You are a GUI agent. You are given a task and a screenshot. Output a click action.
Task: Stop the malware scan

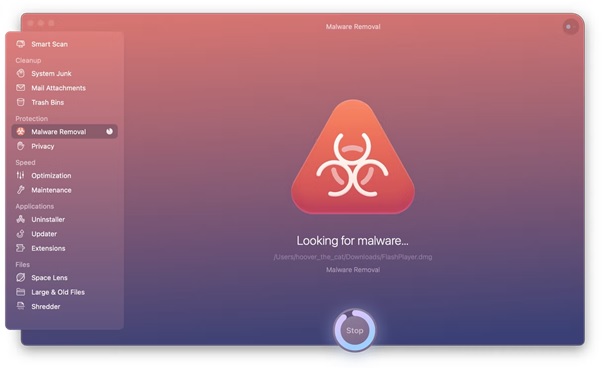(354, 330)
